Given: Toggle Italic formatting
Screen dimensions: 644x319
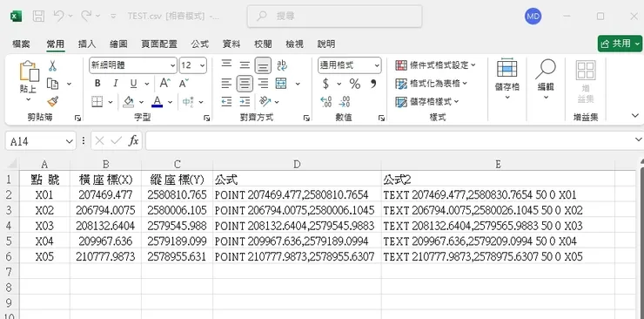Looking at the screenshot, I should tap(116, 84).
